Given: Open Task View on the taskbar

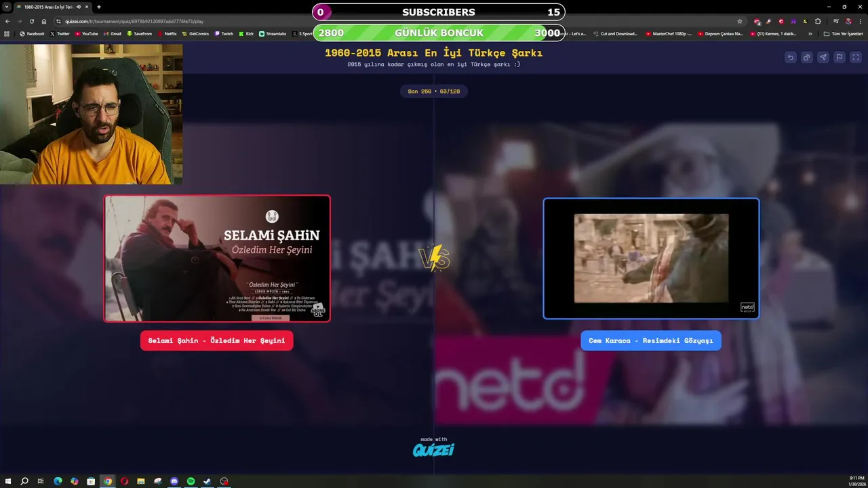Looking at the screenshot, I should pyautogui.click(x=41, y=481).
